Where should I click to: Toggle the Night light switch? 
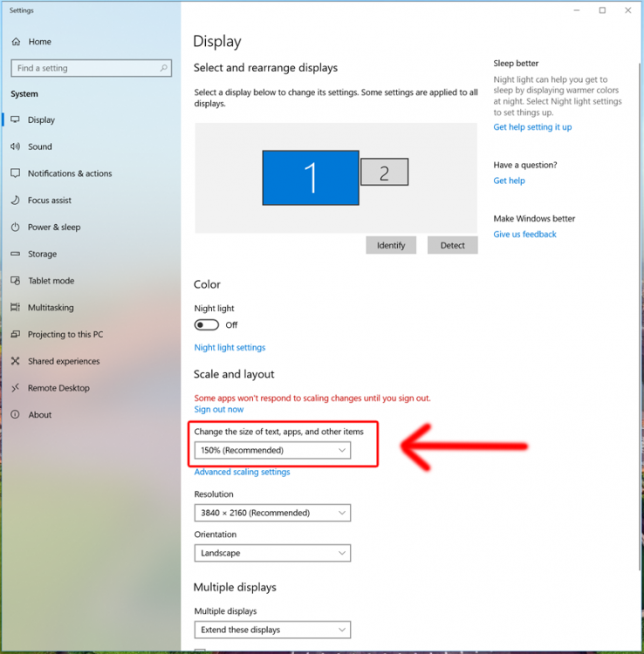click(x=207, y=325)
